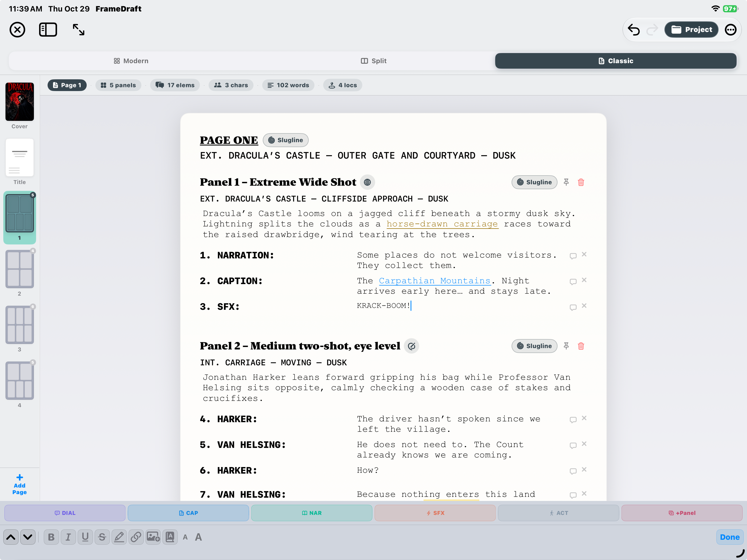Toggle strikethrough formatting
This screenshot has width=747, height=560.
[x=102, y=537]
